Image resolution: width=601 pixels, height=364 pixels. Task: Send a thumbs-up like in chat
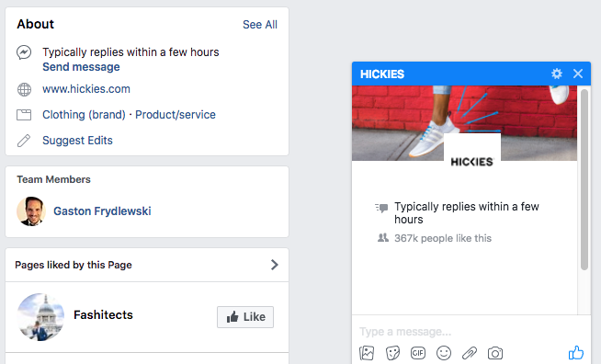pyautogui.click(x=575, y=352)
